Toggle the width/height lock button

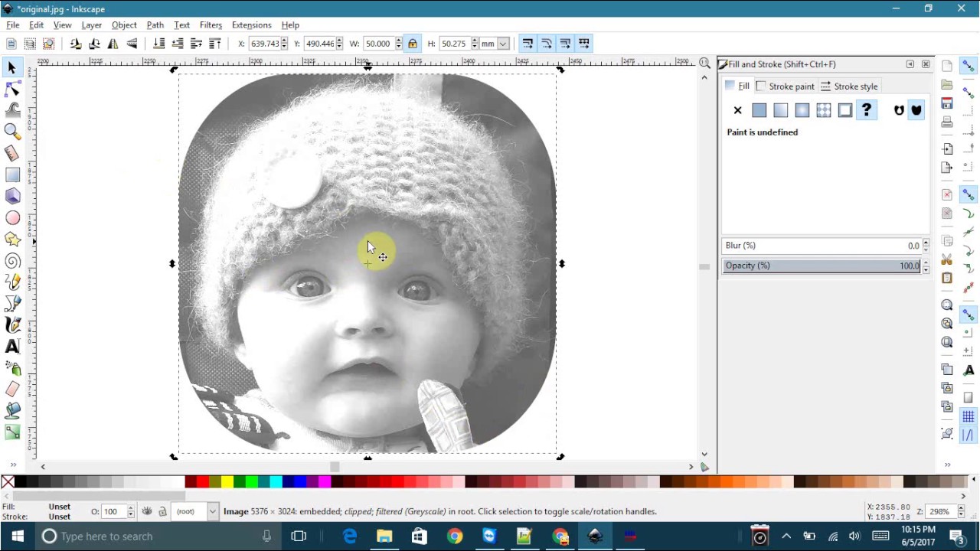click(413, 44)
